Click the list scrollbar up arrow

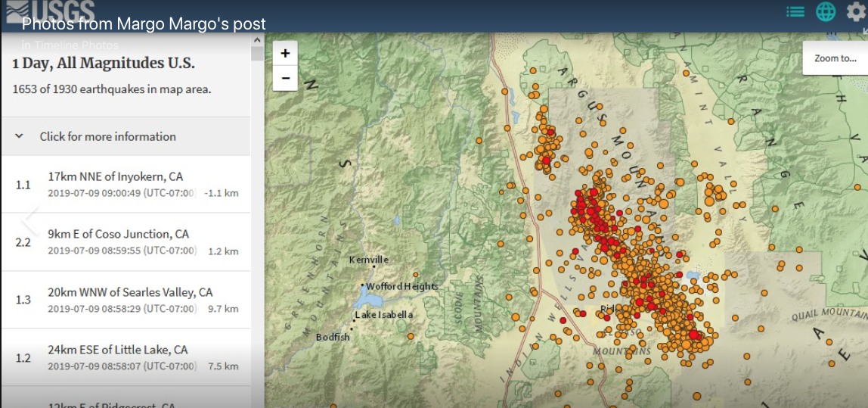click(257, 40)
